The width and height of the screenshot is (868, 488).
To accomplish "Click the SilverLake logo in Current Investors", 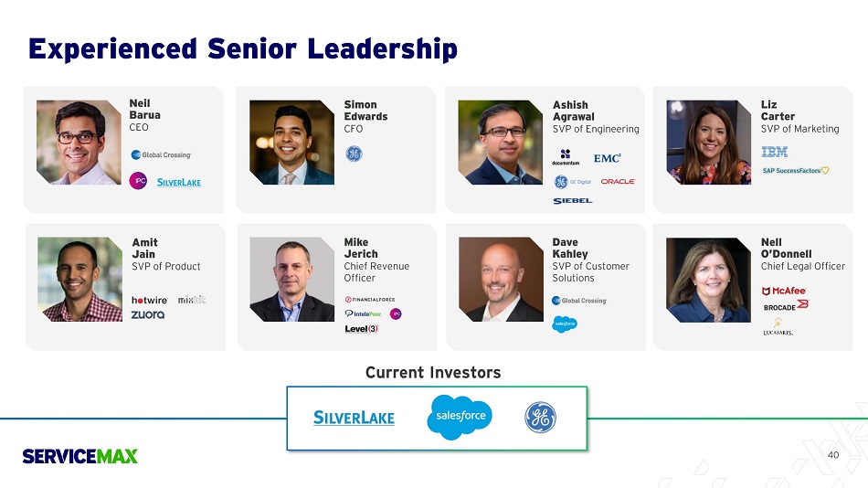I will point(354,418).
